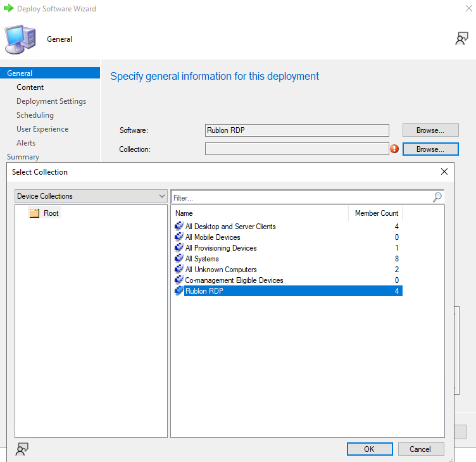This screenshot has width=476, height=462.
Task: Click the feedback icon at dialog bottom left
Action: coord(22,449)
